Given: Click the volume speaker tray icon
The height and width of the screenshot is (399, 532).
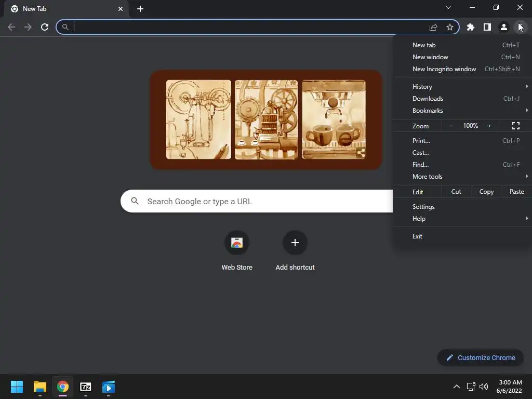Looking at the screenshot, I should point(484,387).
